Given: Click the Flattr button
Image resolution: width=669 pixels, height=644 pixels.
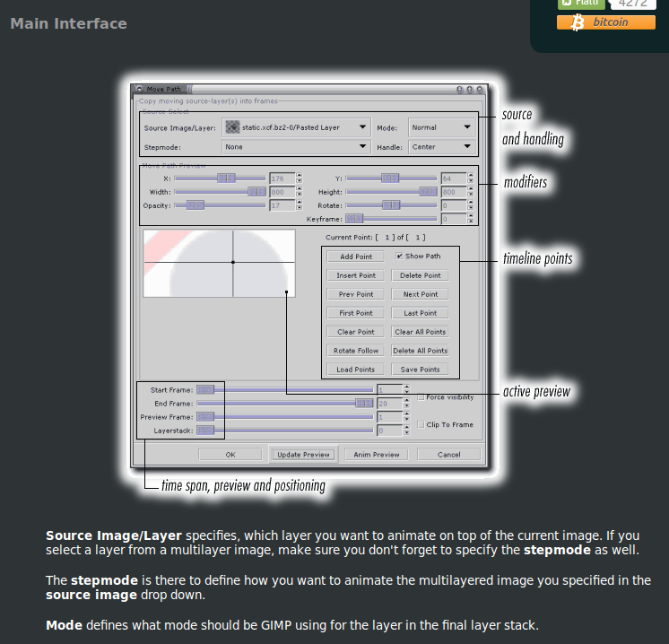Looking at the screenshot, I should point(581,4).
